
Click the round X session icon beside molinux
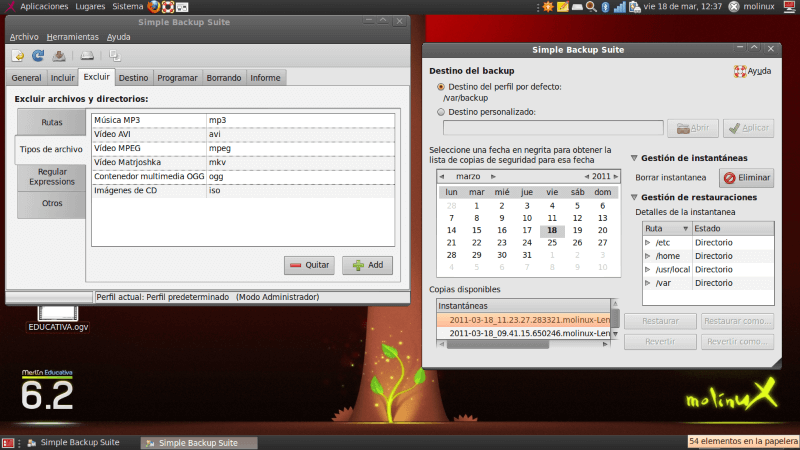point(734,7)
